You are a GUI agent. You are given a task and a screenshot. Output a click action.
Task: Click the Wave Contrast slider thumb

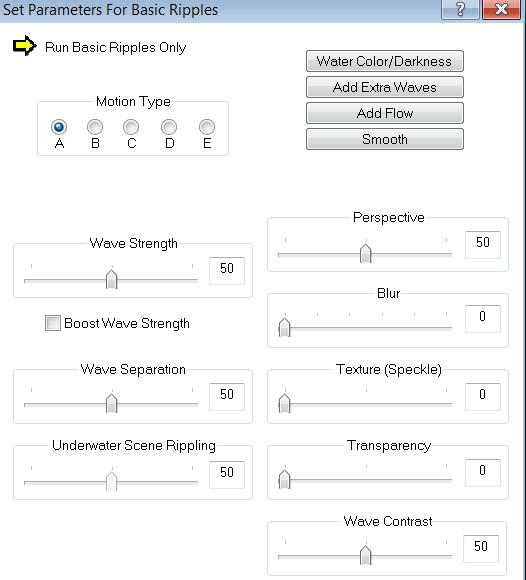pos(365,555)
